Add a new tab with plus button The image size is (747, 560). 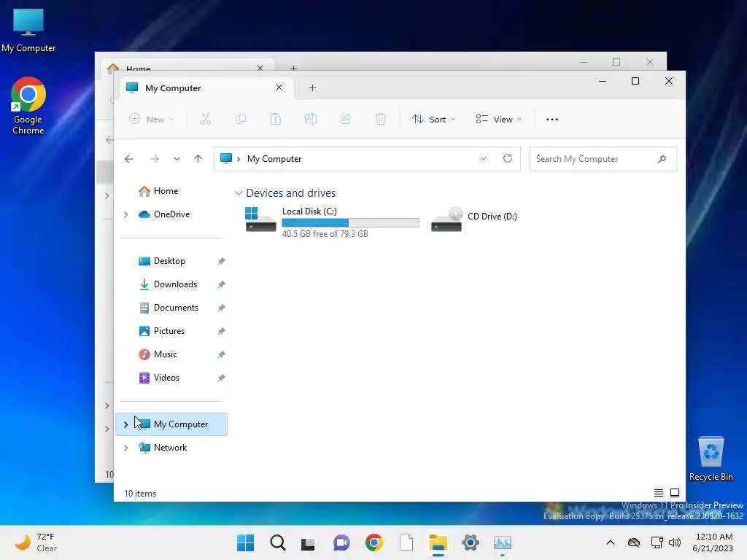click(312, 87)
